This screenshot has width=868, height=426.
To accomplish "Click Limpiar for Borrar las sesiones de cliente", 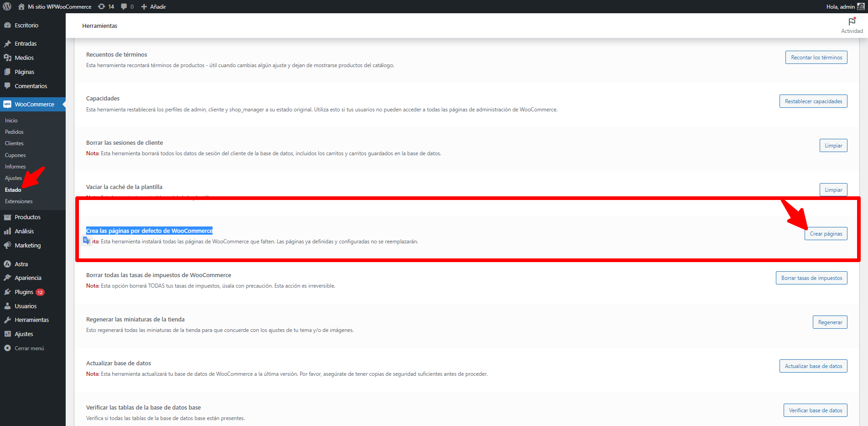I will click(x=833, y=146).
